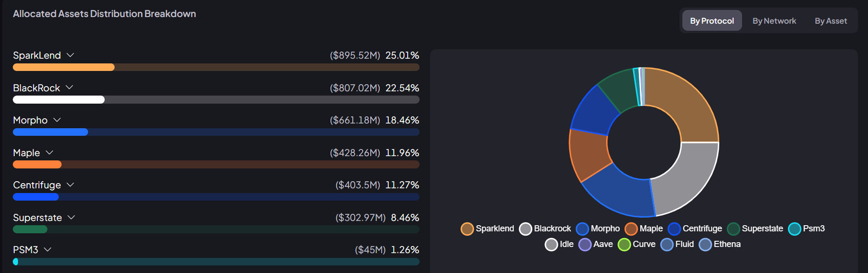
Task: Click the Morpho blue progress bar
Action: (x=50, y=132)
